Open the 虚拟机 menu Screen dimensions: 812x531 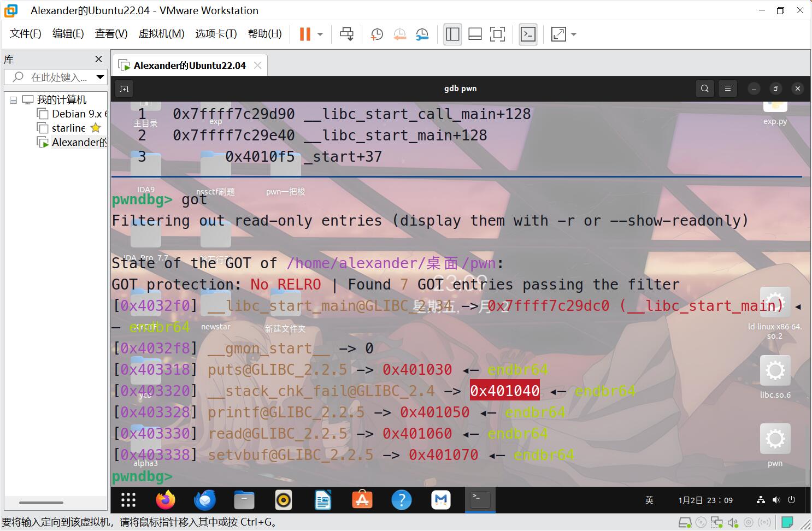tap(161, 33)
